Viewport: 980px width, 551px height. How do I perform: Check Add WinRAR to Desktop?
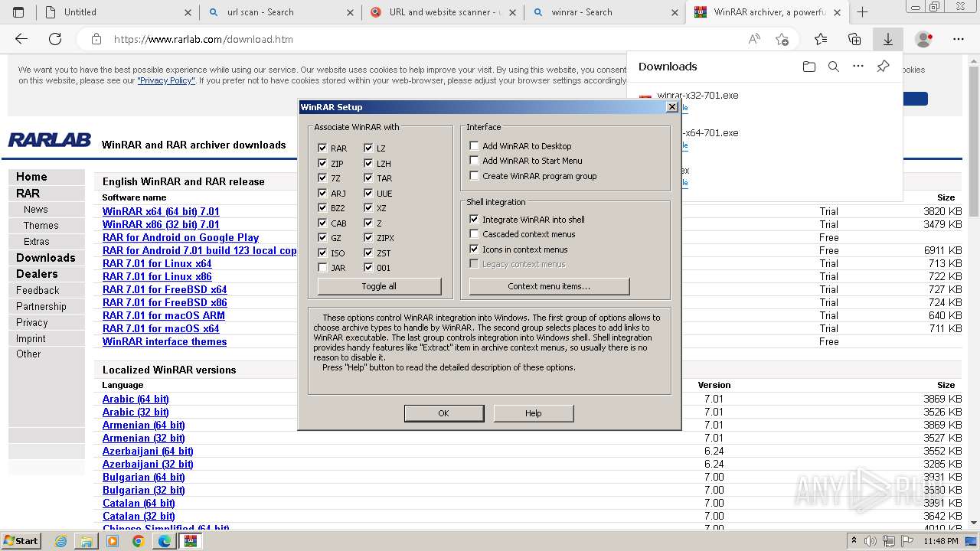474,145
